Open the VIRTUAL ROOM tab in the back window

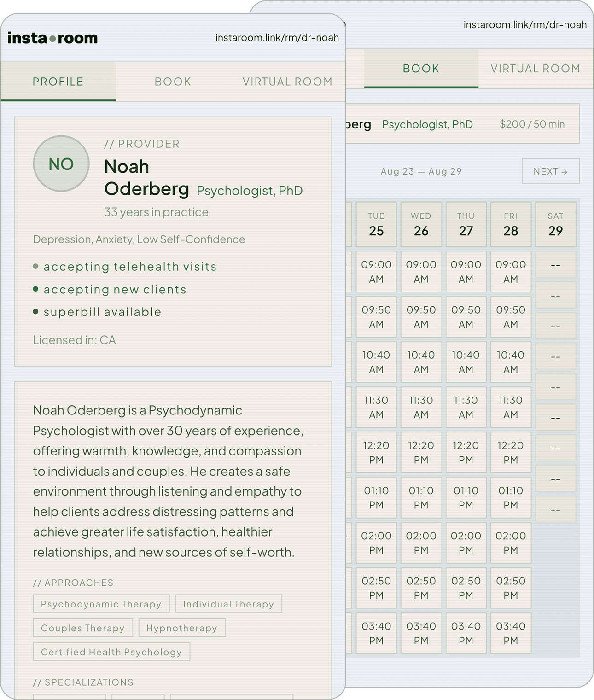coord(536,69)
